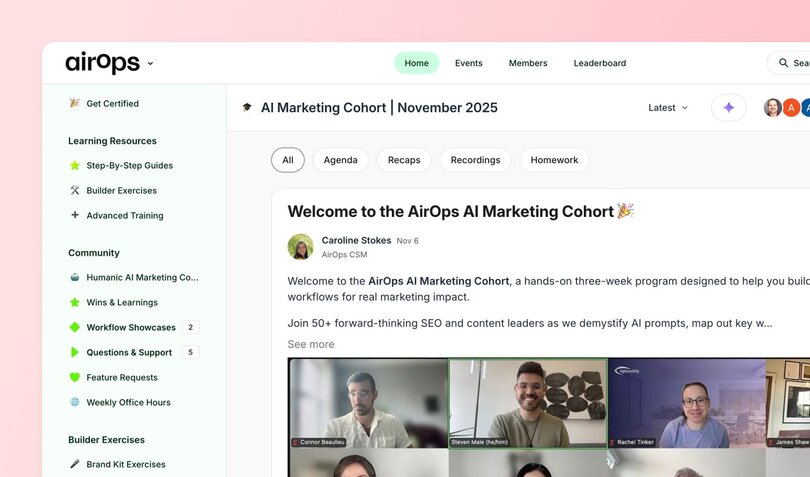The width and height of the screenshot is (810, 477).
Task: Open the Get Certified link
Action: coord(113,103)
